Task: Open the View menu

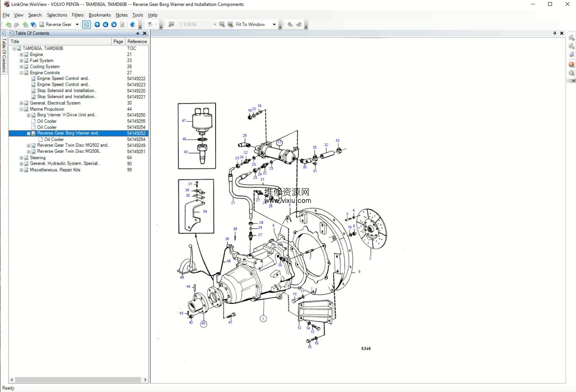Action: point(19,15)
